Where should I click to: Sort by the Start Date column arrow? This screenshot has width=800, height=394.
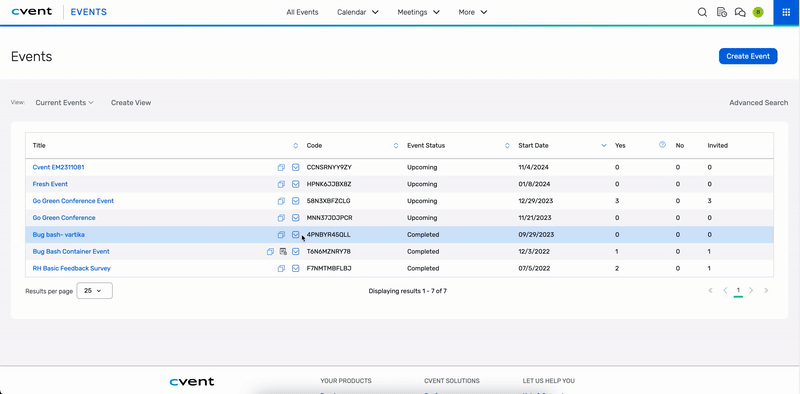tap(604, 145)
